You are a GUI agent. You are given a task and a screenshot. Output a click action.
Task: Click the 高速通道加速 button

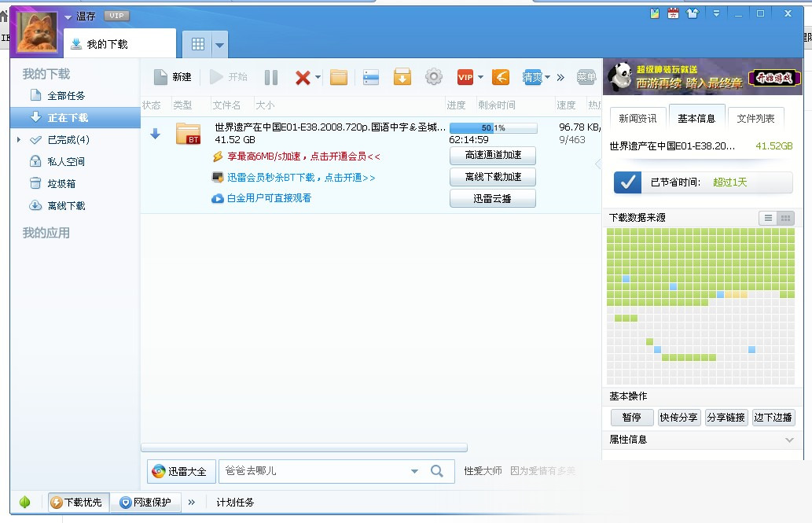pyautogui.click(x=493, y=155)
